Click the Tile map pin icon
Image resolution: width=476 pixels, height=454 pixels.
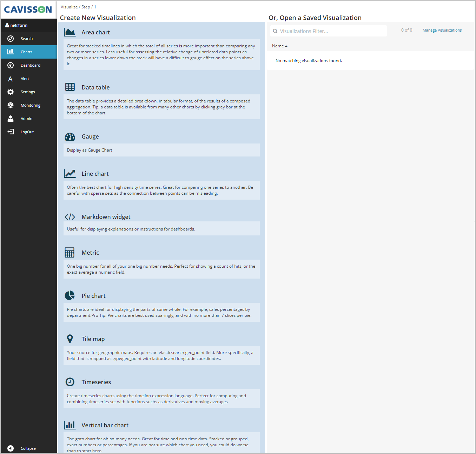coord(70,339)
